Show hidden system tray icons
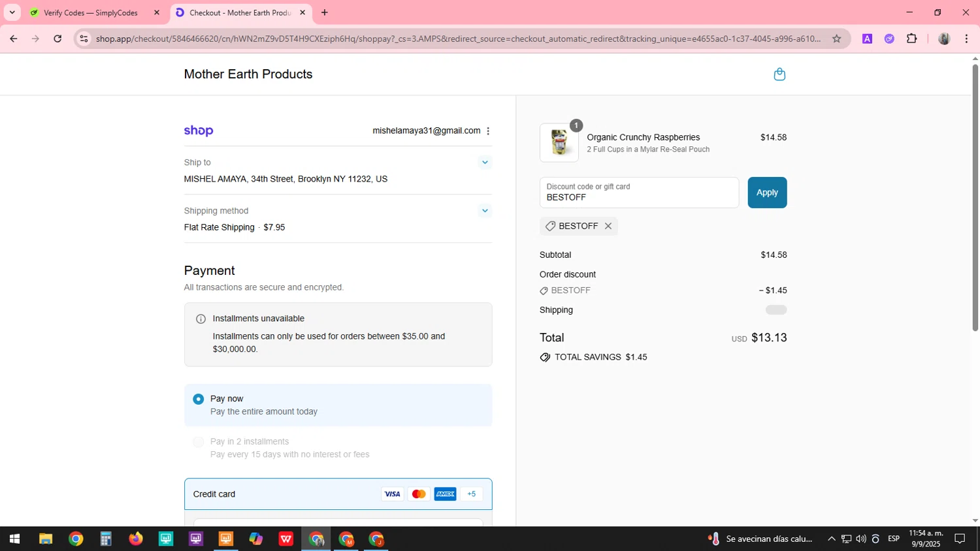This screenshot has width=980, height=551. pyautogui.click(x=831, y=539)
